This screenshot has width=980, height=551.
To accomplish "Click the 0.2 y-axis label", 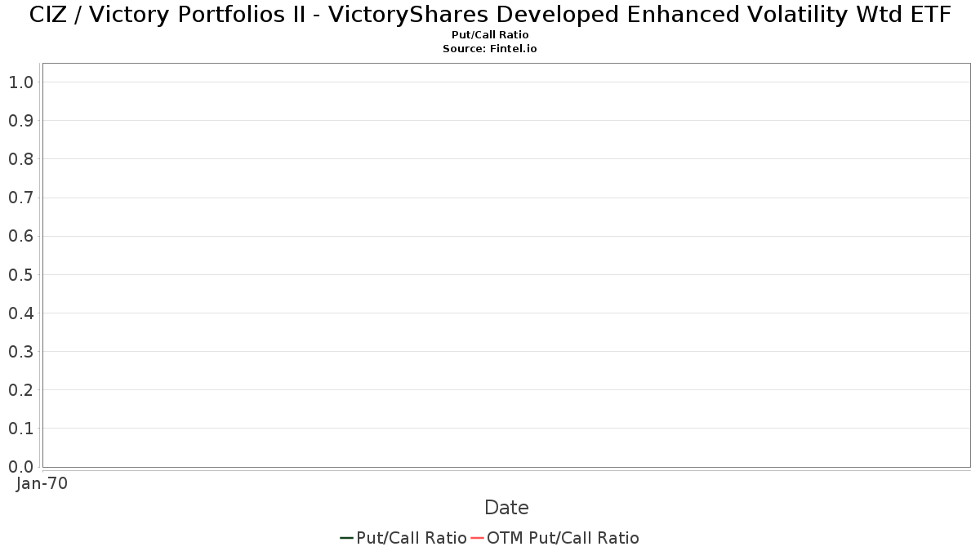I will [x=20, y=390].
